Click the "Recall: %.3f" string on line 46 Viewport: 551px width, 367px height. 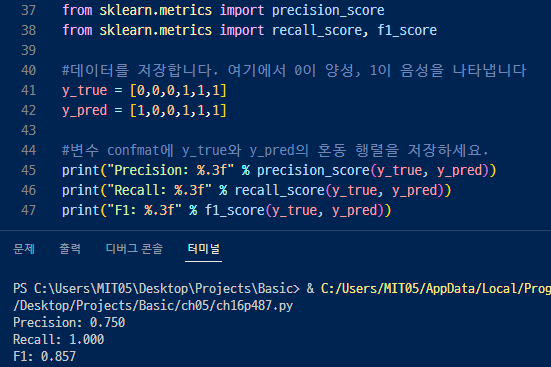[159, 191]
